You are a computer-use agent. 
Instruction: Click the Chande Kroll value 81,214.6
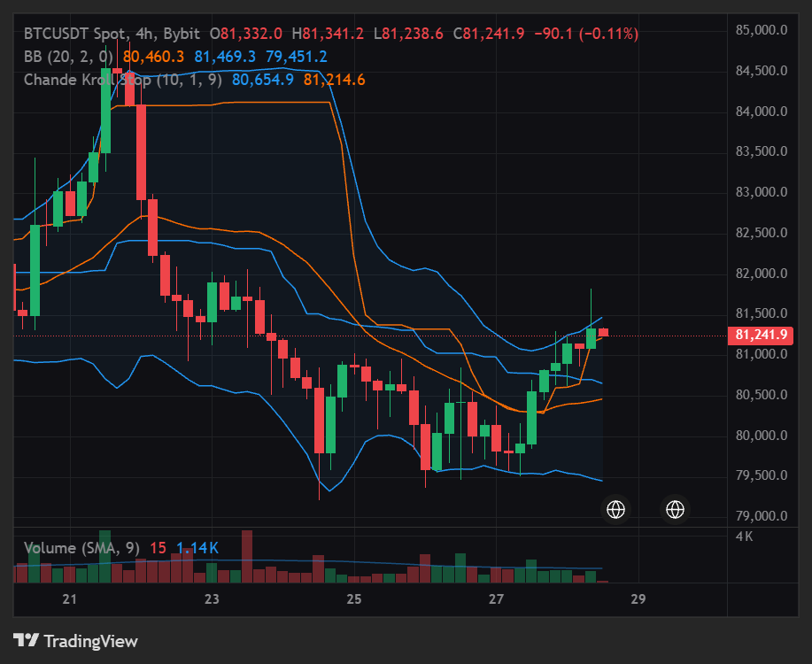coord(334,80)
